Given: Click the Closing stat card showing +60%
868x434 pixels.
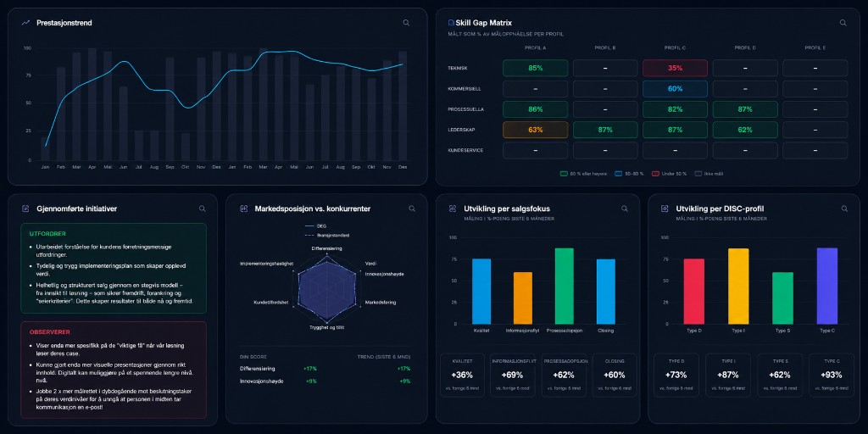Looking at the screenshot, I should pos(615,376).
